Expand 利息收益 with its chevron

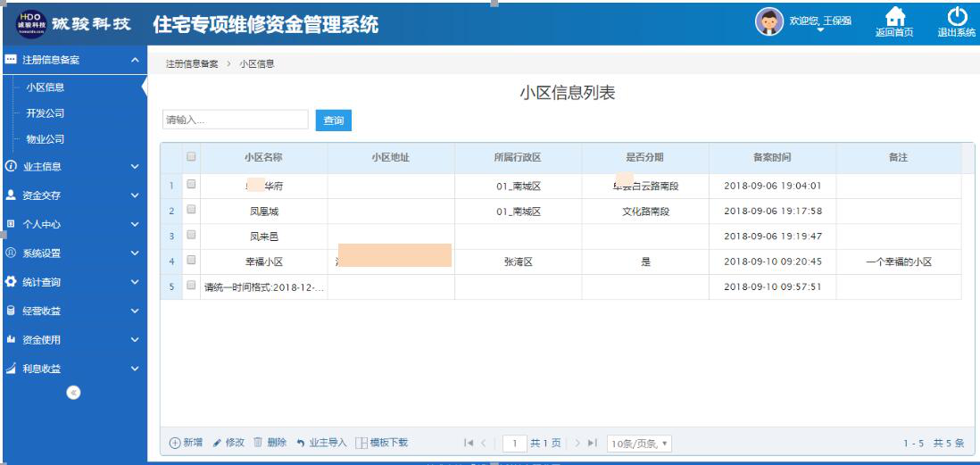pos(135,368)
